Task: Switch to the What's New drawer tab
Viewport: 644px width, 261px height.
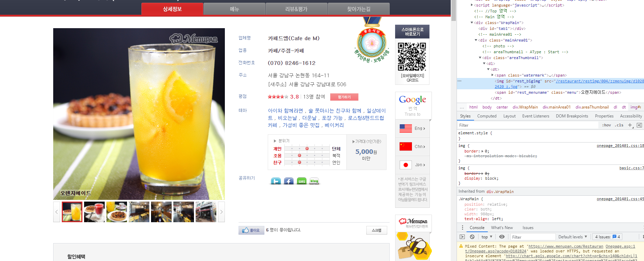Action: pyautogui.click(x=502, y=228)
